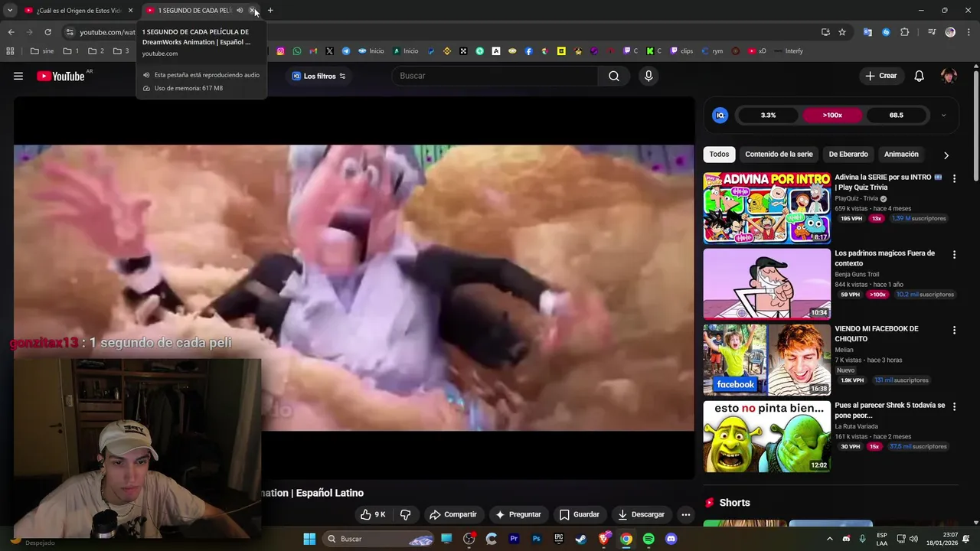Select the De Eberardo chip
This screenshot has width=980, height=551.
click(848, 155)
